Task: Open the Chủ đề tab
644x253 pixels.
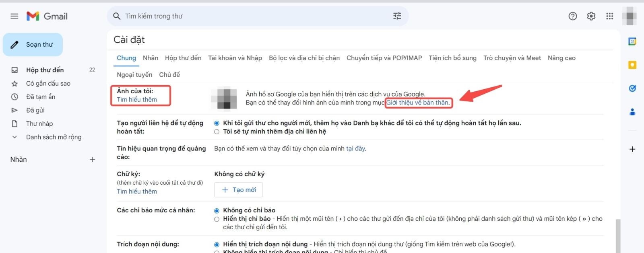Action: point(169,75)
